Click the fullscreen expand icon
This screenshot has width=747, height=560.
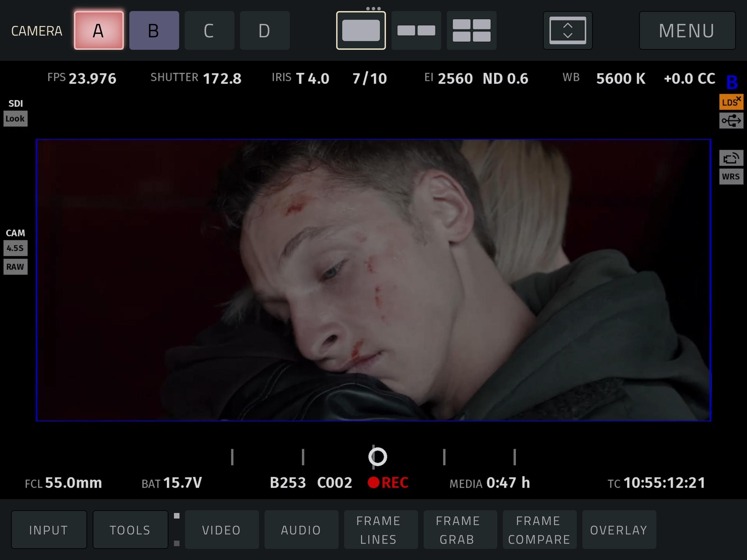point(568,30)
